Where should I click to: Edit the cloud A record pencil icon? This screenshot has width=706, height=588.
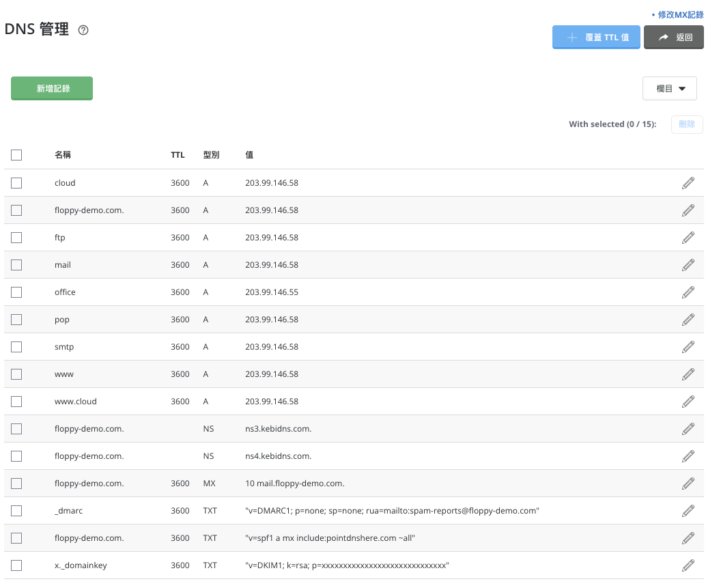[688, 183]
